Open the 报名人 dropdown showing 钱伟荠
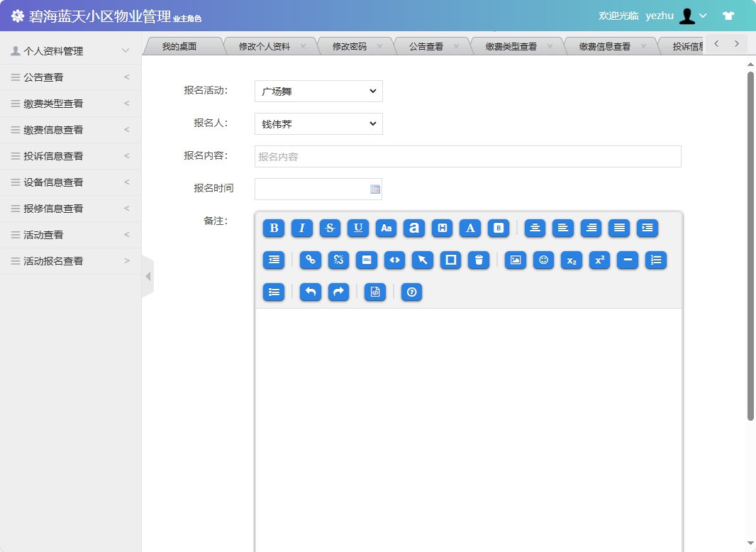Screen dimensions: 756x552 click(318, 123)
